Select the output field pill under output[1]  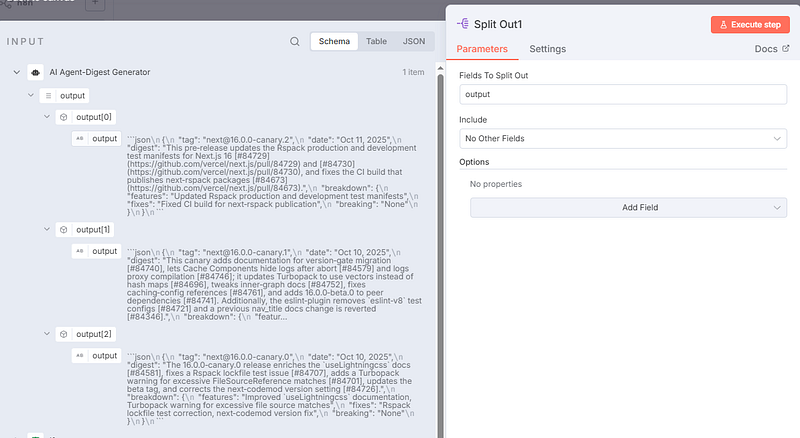click(x=96, y=251)
